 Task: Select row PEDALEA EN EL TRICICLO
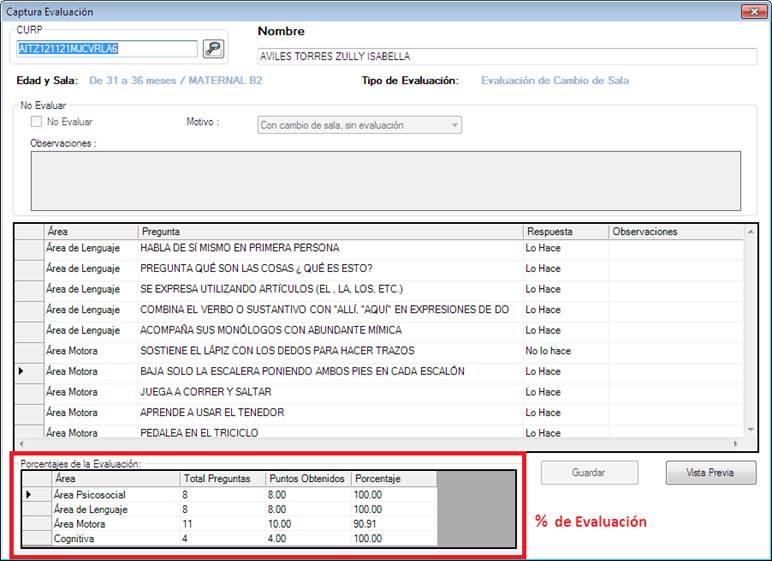click(379, 432)
